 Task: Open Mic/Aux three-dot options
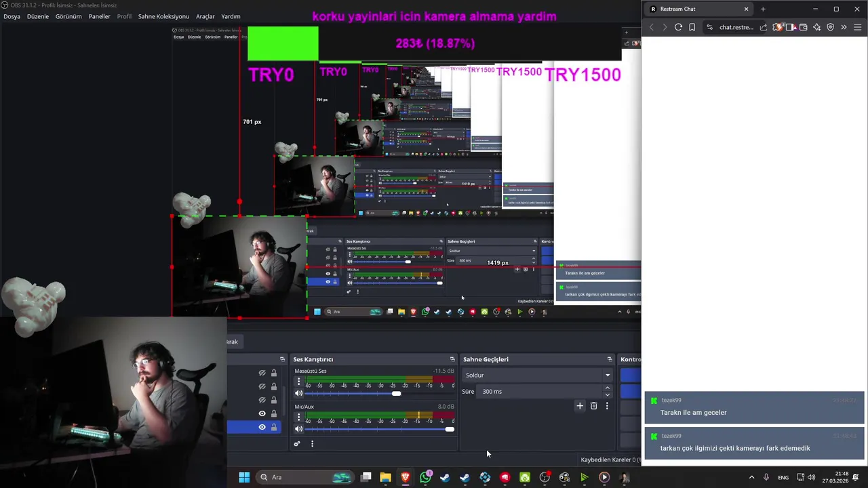pyautogui.click(x=298, y=417)
